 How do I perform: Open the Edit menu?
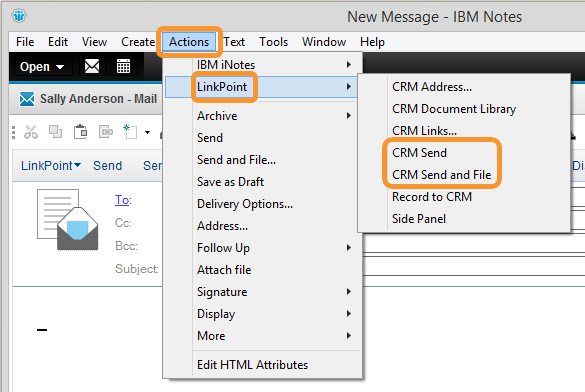58,42
